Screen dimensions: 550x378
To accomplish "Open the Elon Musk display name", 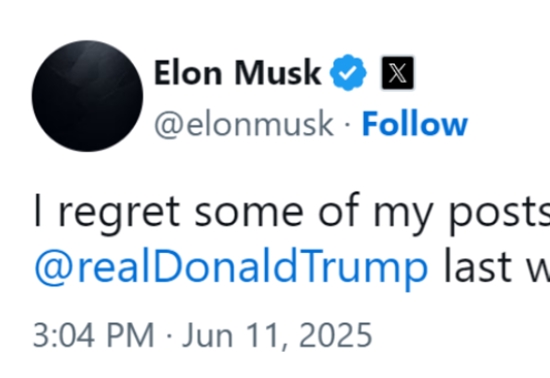I will tap(237, 73).
